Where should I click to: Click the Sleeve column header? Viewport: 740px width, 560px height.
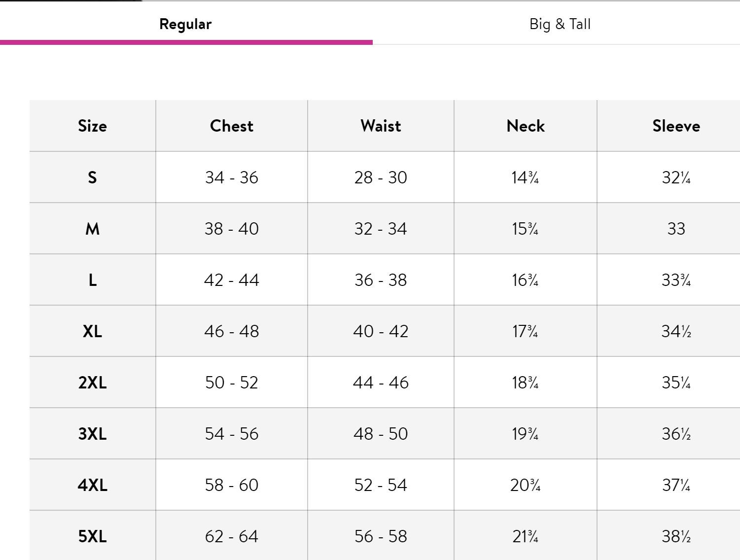[676, 126]
